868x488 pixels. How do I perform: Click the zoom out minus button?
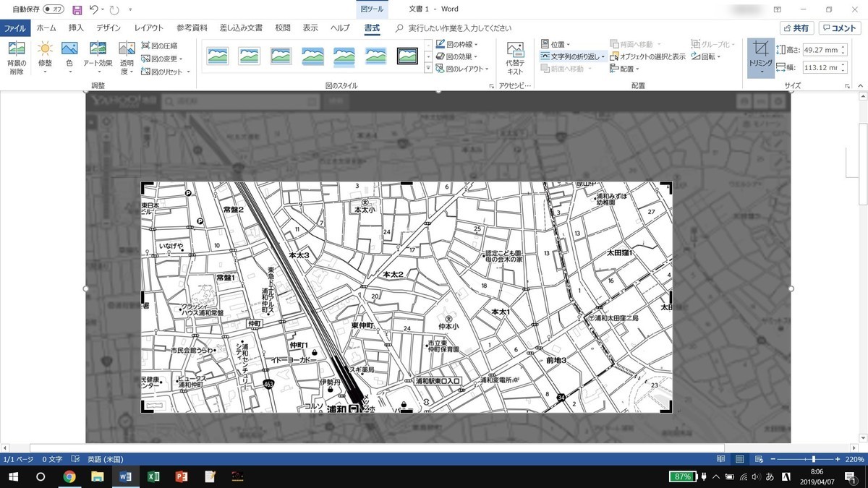775,459
